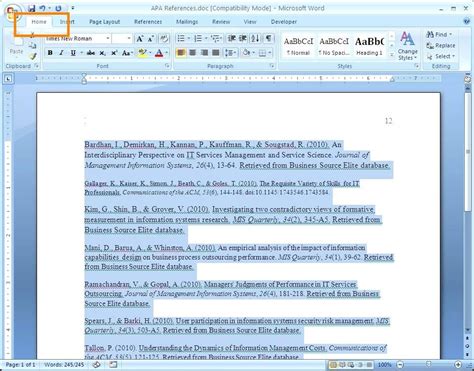Image resolution: width=474 pixels, height=371 pixels.
Task: Click the Find button
Action: [x=439, y=34]
